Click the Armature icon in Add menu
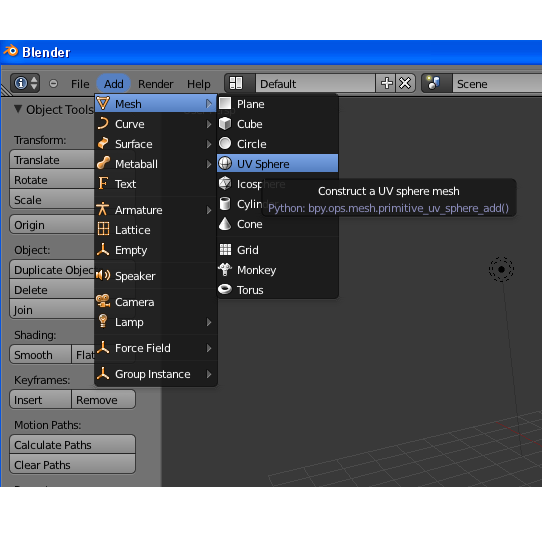Screen dimensions: 542x548 (103, 209)
